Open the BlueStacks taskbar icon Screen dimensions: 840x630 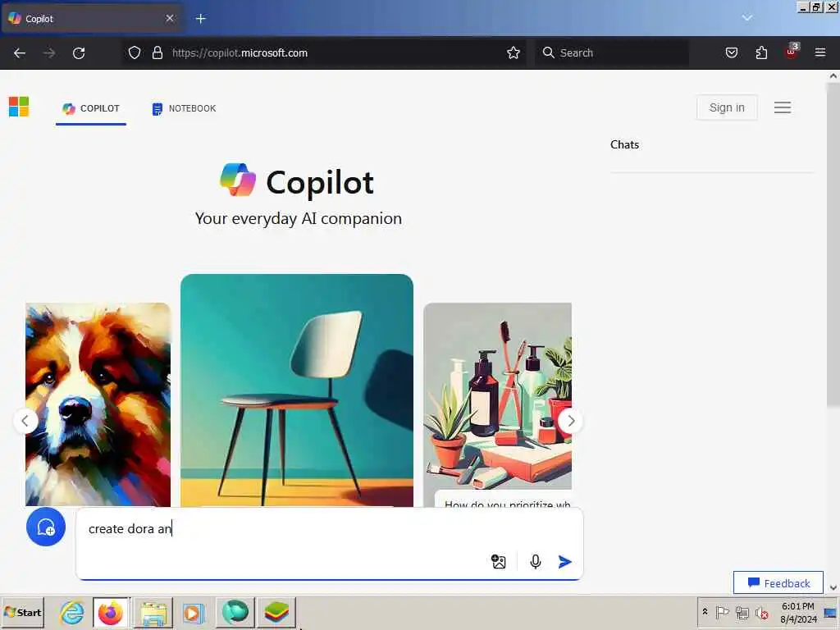tap(276, 612)
